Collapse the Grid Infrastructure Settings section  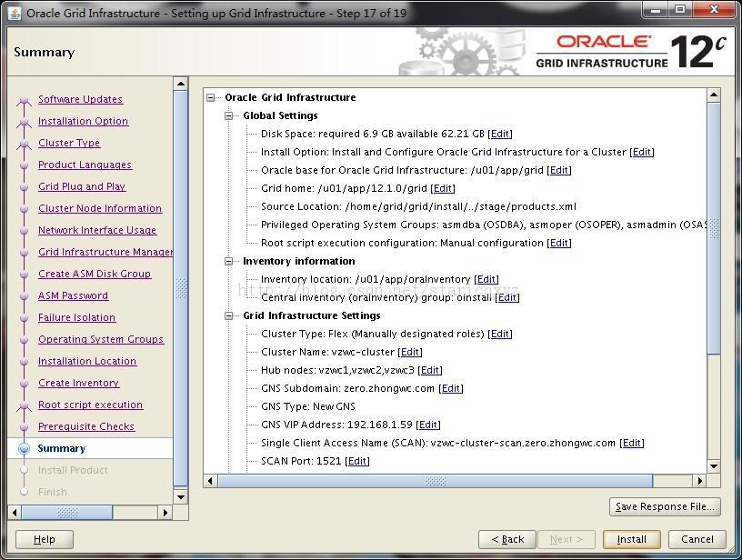(228, 316)
